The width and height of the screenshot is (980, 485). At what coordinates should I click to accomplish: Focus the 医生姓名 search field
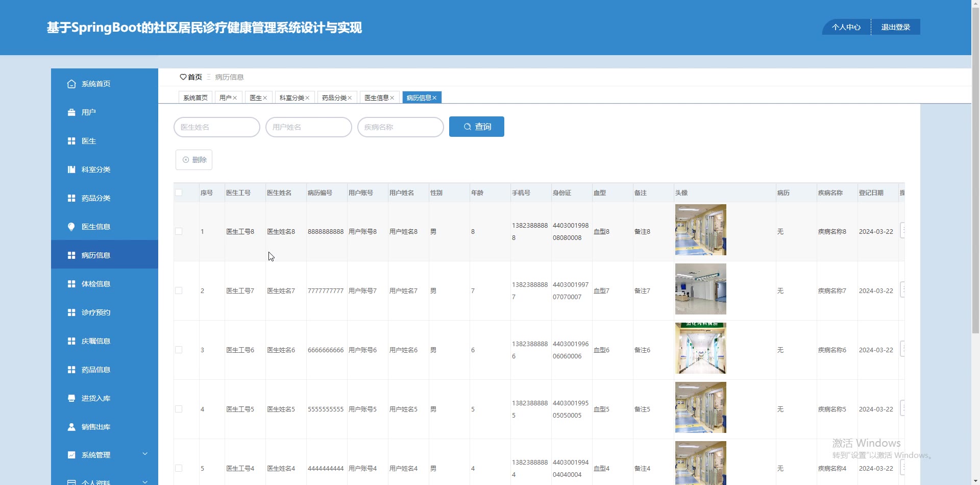tap(217, 127)
